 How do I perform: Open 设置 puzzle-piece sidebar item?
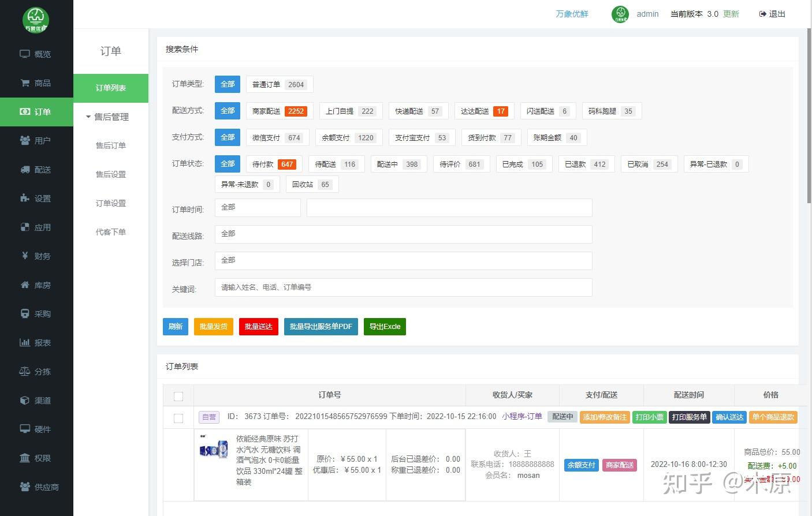(x=36, y=199)
